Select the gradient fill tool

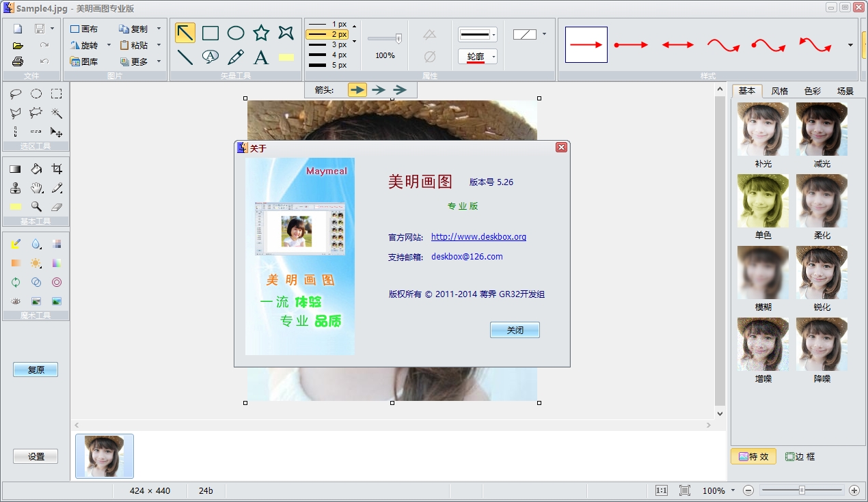[16, 169]
